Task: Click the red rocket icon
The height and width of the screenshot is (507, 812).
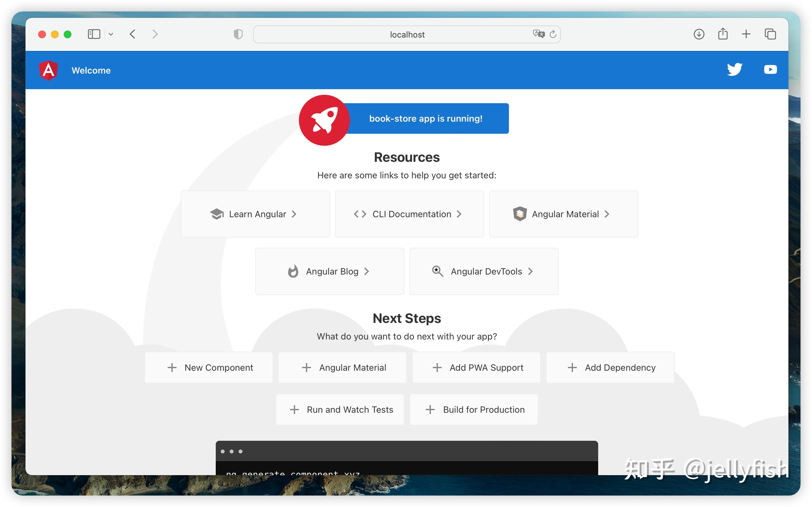Action: (x=324, y=120)
